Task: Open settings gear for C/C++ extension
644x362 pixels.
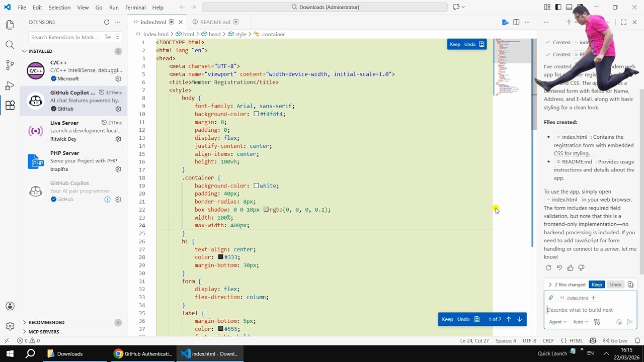Action: click(118, 79)
